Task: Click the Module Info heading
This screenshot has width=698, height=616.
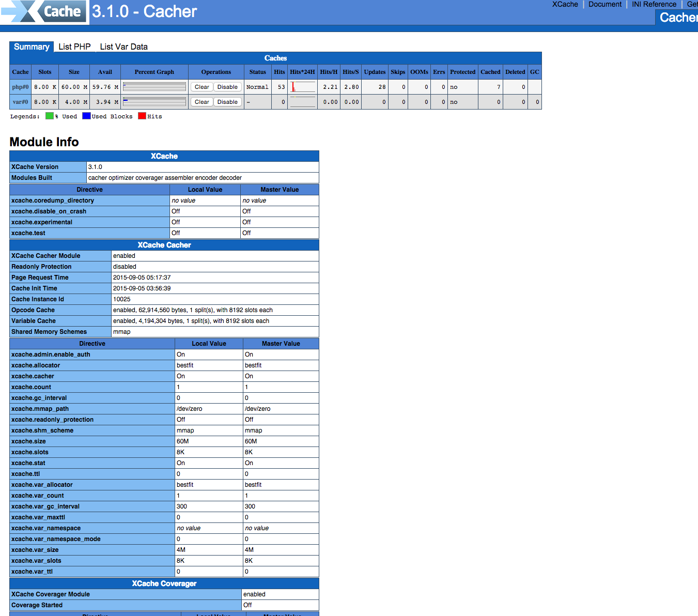Action: click(44, 142)
